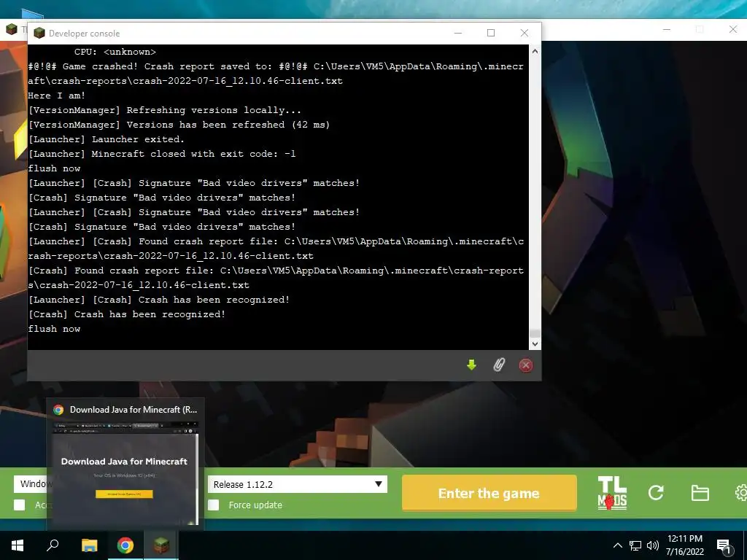
Task: Click "Versions has been refreshed (42 ms)" line
Action: (x=179, y=125)
